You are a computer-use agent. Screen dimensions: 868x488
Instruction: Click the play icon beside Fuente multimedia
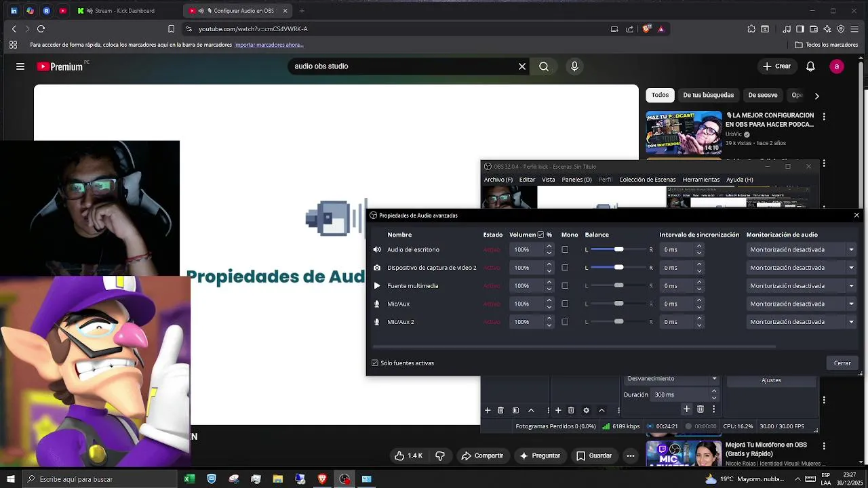[x=377, y=286]
